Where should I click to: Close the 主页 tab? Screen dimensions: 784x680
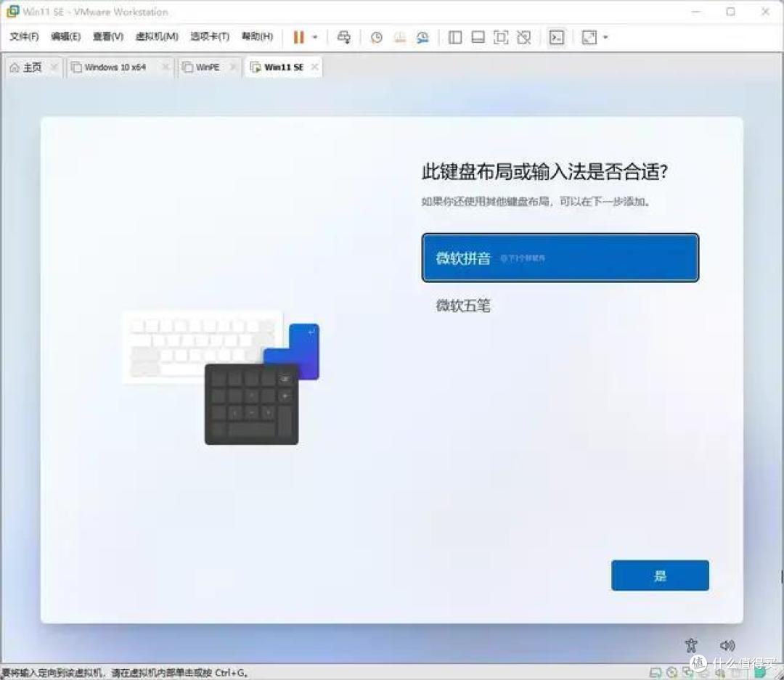pyautogui.click(x=54, y=67)
